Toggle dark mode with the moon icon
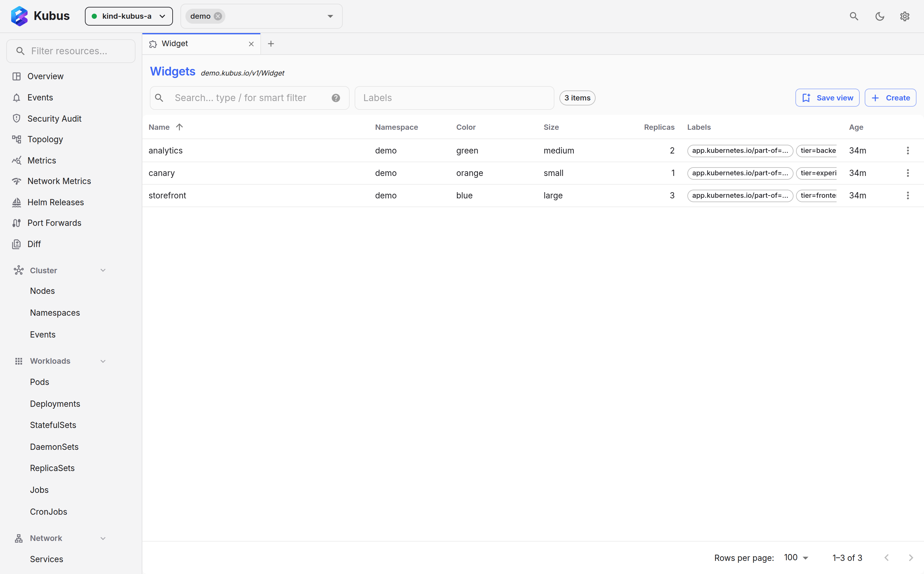The height and width of the screenshot is (574, 924). 880,16
